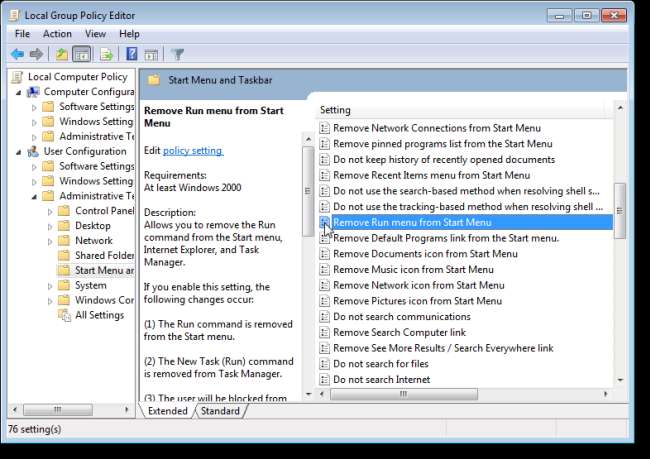Select All Settings in the tree
Image resolution: width=650 pixels, height=459 pixels.
pos(98,315)
